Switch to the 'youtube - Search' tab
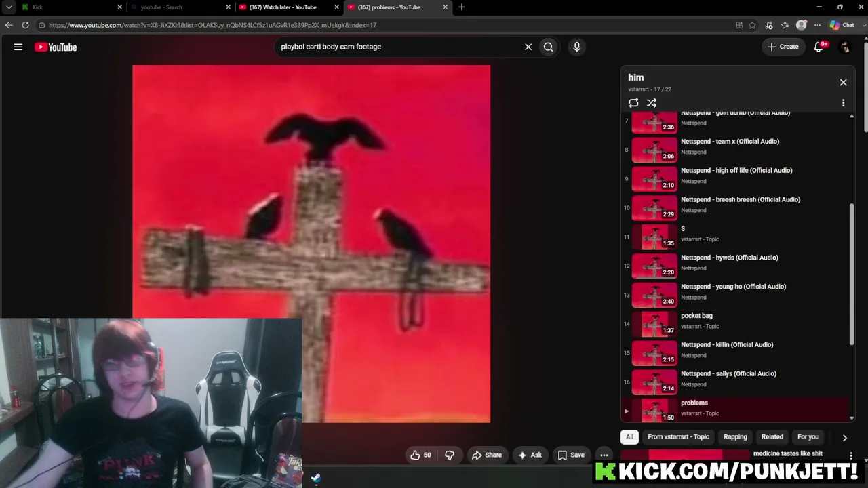 pyautogui.click(x=180, y=7)
